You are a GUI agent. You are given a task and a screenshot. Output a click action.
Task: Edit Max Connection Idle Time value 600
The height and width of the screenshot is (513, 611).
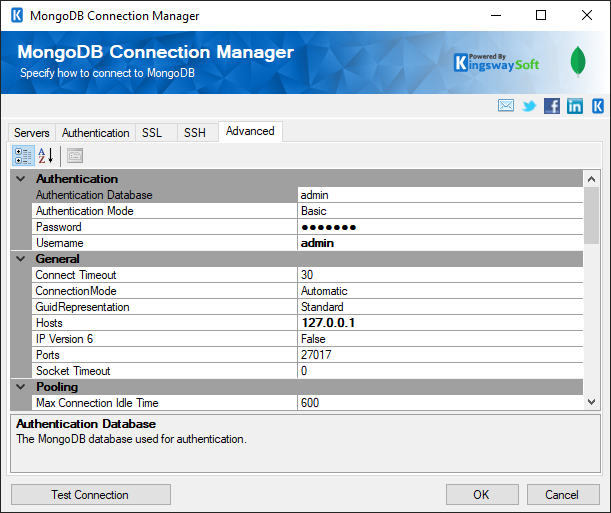point(440,402)
